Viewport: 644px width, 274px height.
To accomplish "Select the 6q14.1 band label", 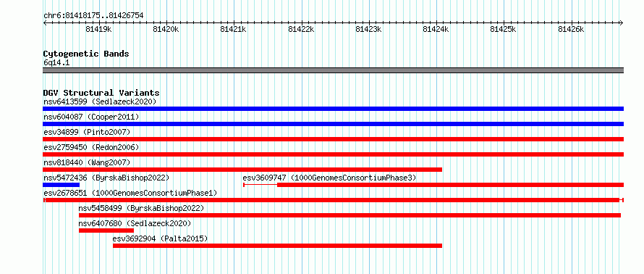I will (56, 62).
